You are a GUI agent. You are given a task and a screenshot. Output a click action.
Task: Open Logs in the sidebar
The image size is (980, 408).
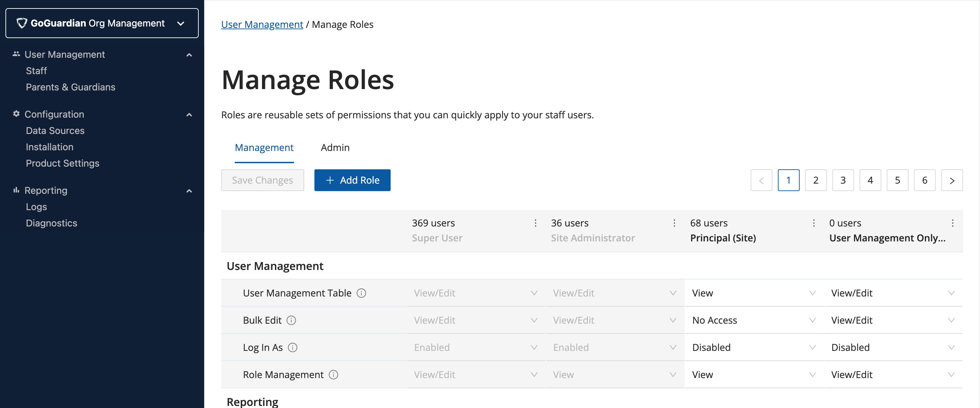pyautogui.click(x=36, y=207)
